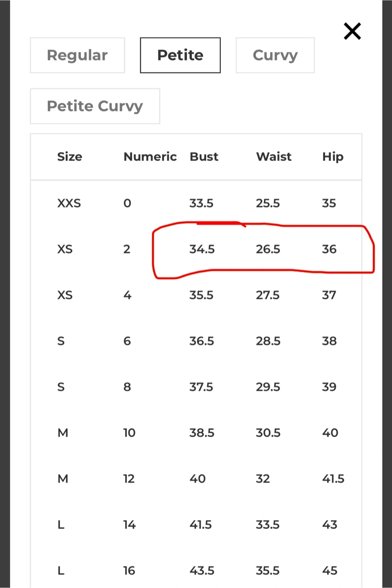Close the size chart popup
The height and width of the screenshot is (588, 392).
352,31
